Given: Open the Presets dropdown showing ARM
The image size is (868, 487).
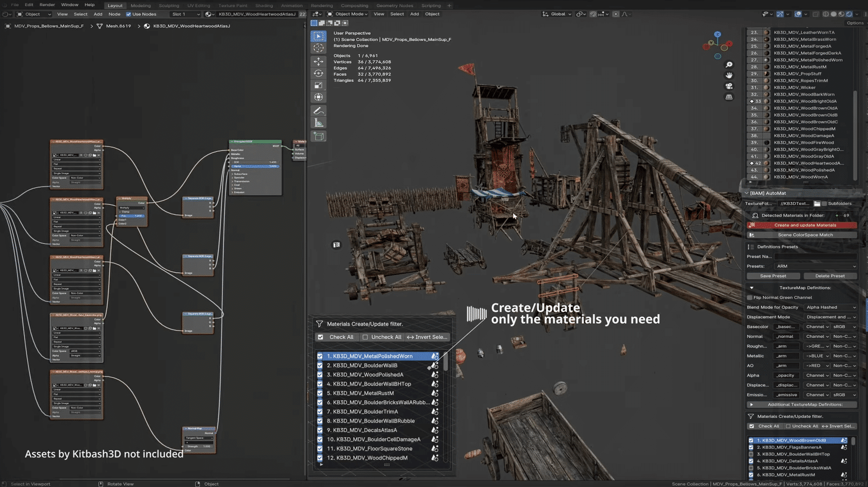Looking at the screenshot, I should (x=815, y=266).
